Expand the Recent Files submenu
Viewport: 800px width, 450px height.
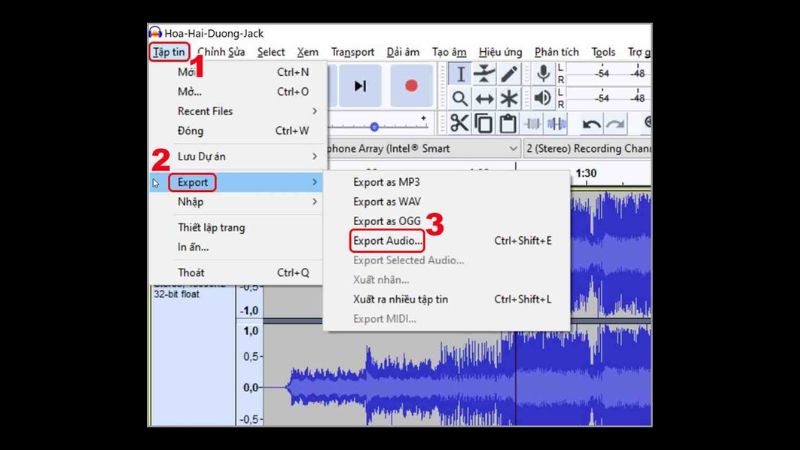pos(238,111)
